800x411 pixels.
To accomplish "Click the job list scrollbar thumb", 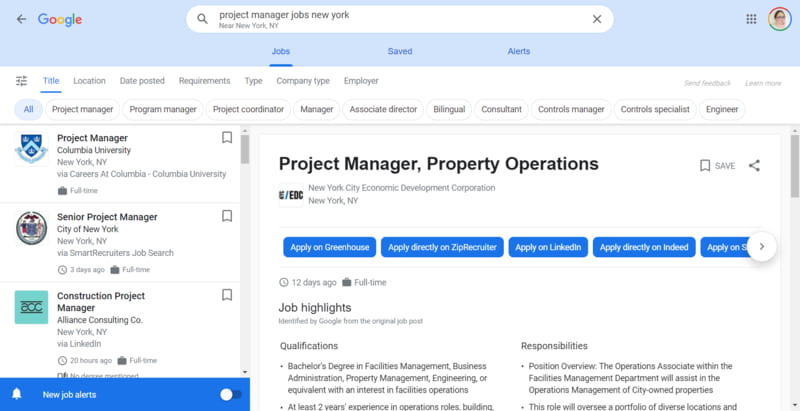I will (245, 149).
